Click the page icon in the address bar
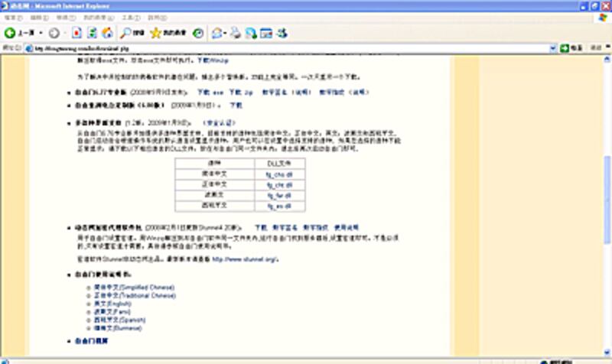 click(28, 48)
